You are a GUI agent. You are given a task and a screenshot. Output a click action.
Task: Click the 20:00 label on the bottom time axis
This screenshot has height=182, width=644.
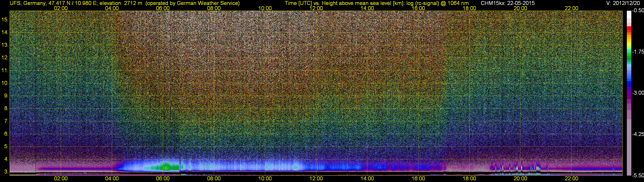click(521, 179)
